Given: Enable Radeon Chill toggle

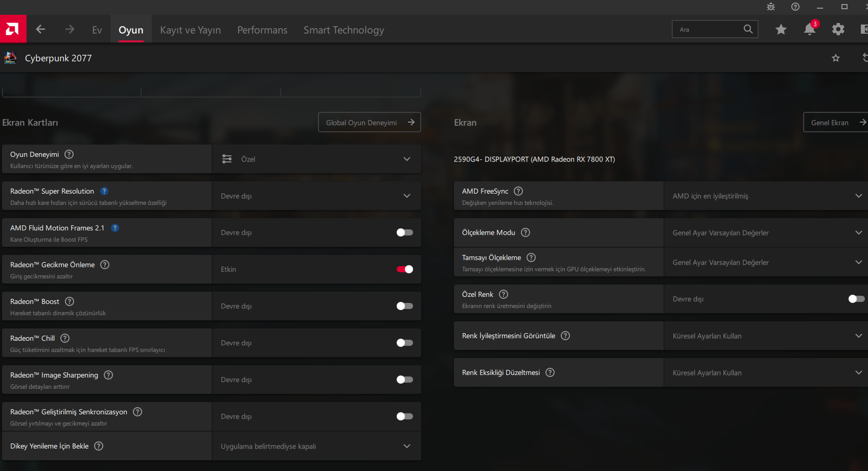Looking at the screenshot, I should [405, 343].
